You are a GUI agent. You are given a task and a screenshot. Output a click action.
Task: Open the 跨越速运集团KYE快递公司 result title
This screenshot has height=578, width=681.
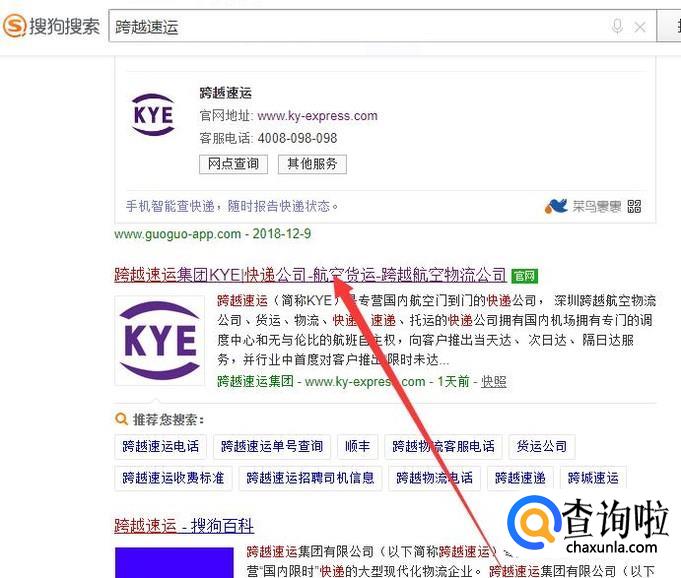310,275
